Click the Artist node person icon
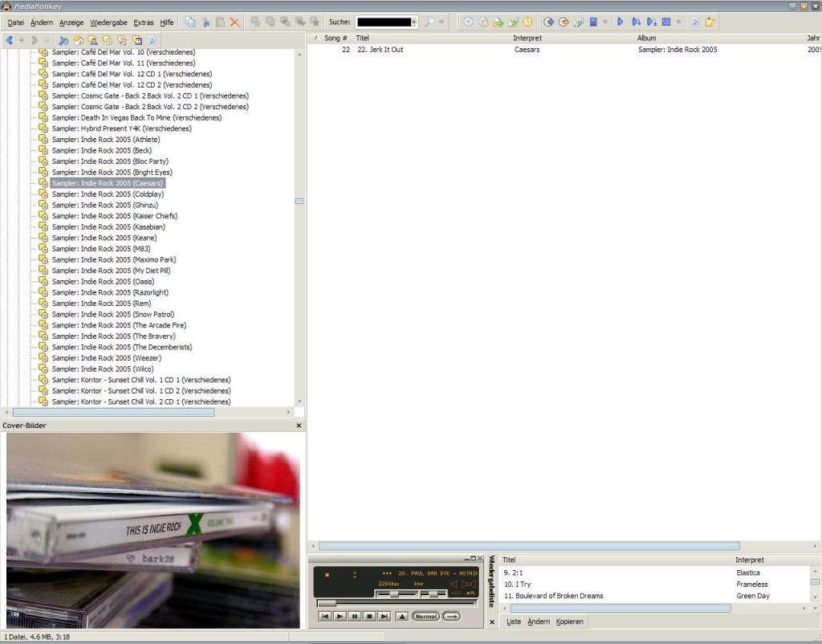Viewport: 822px width, 644px height. click(x=93, y=40)
